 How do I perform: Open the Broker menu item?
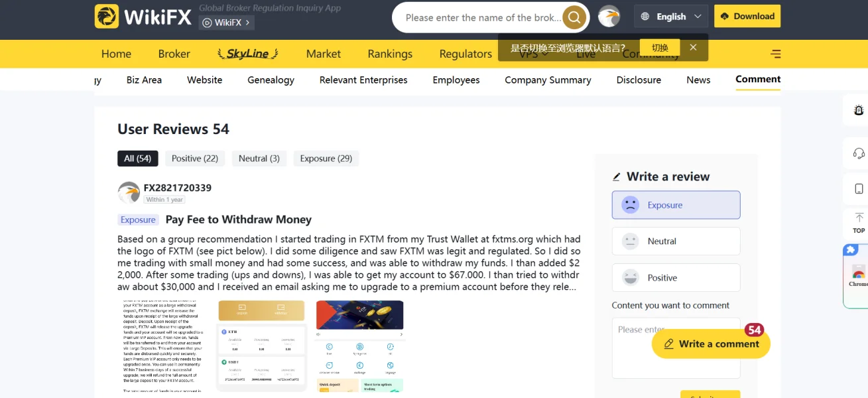click(174, 54)
